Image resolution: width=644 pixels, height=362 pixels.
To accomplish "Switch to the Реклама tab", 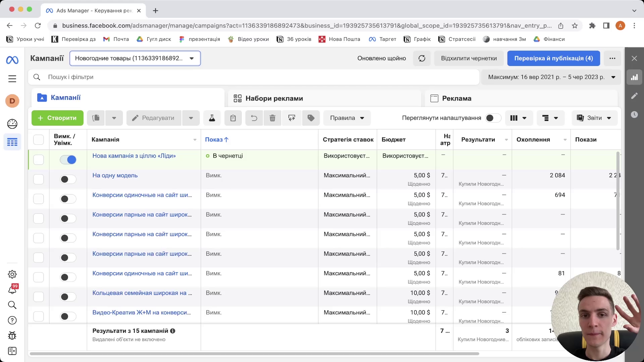I will point(521,98).
